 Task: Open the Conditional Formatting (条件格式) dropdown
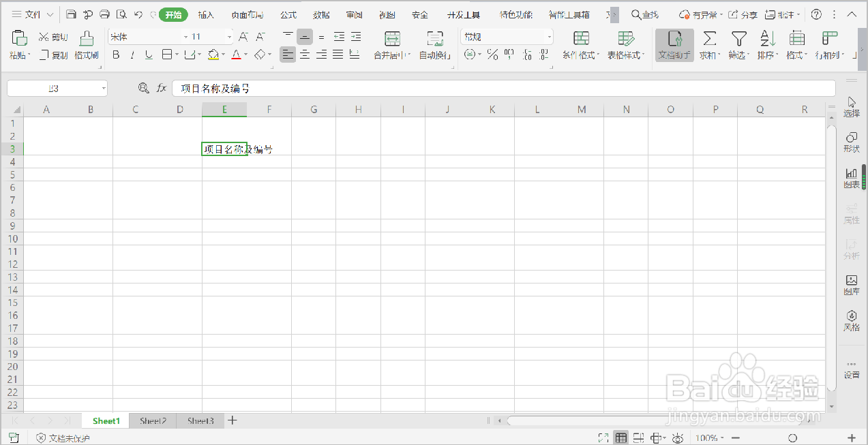581,45
